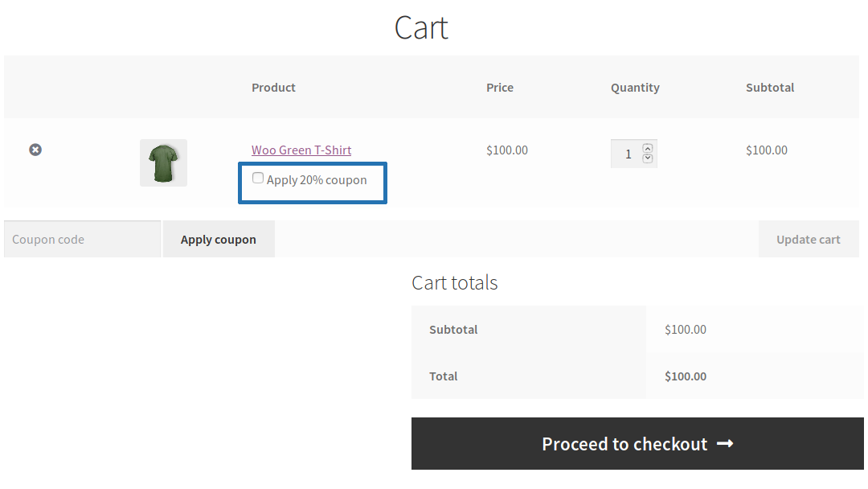The image size is (868, 489).
Task: Select the quantity number field
Action: click(x=630, y=153)
